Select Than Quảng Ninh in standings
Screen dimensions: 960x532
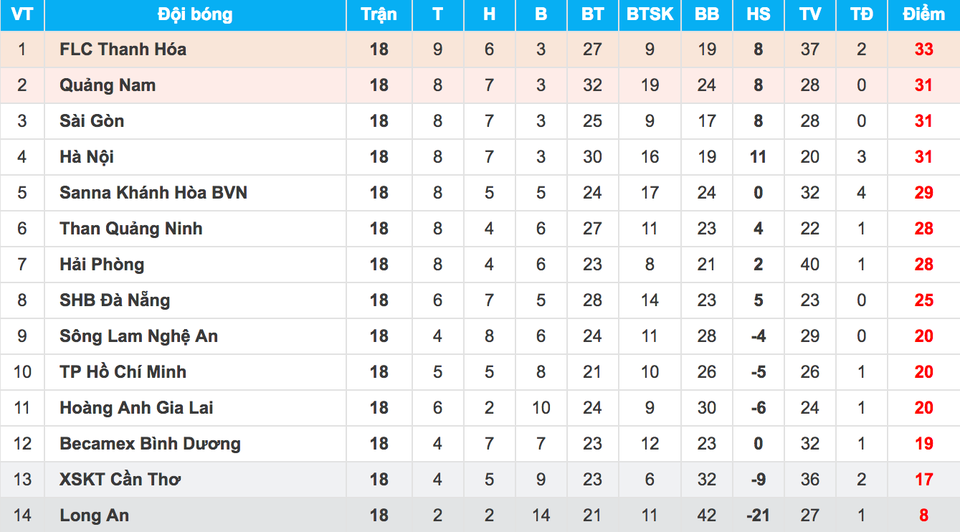click(131, 229)
